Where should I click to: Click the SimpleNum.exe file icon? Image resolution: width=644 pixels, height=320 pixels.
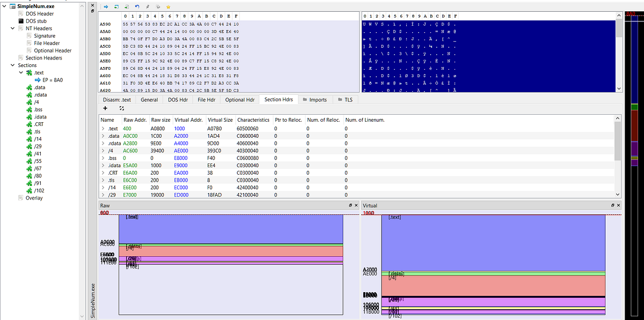coord(13,6)
